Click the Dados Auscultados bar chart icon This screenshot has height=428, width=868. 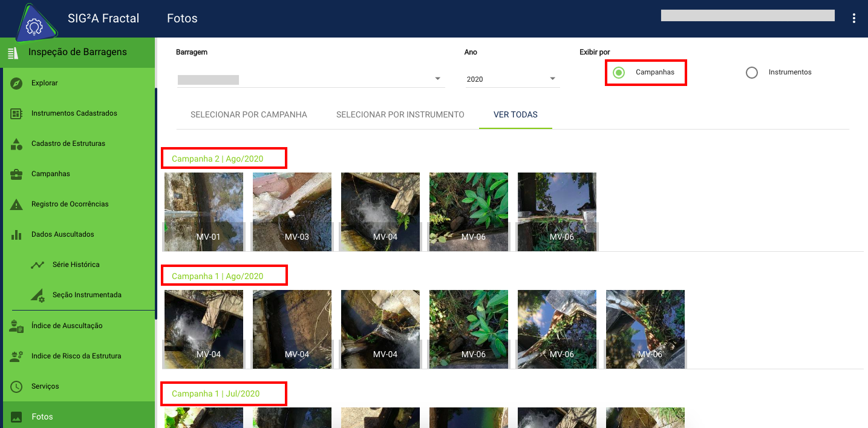pos(17,234)
